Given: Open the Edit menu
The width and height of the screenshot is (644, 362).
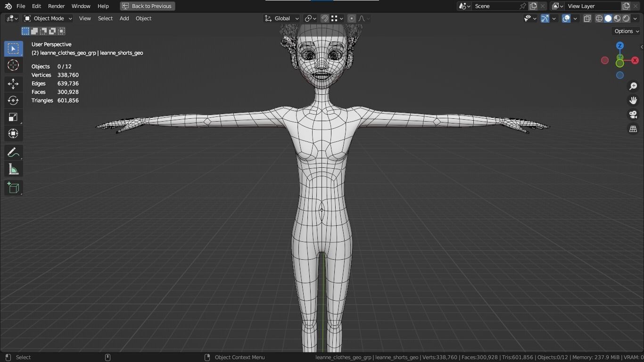Looking at the screenshot, I should click(x=36, y=6).
